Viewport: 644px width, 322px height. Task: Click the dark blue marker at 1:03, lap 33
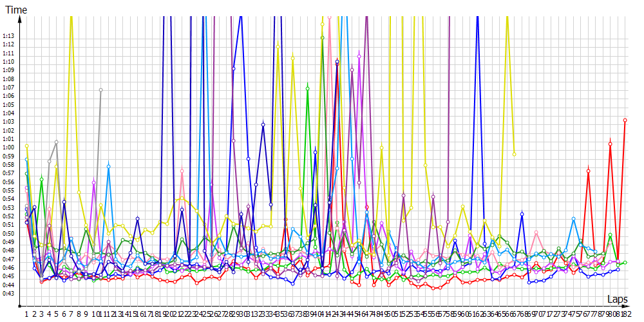click(x=263, y=124)
